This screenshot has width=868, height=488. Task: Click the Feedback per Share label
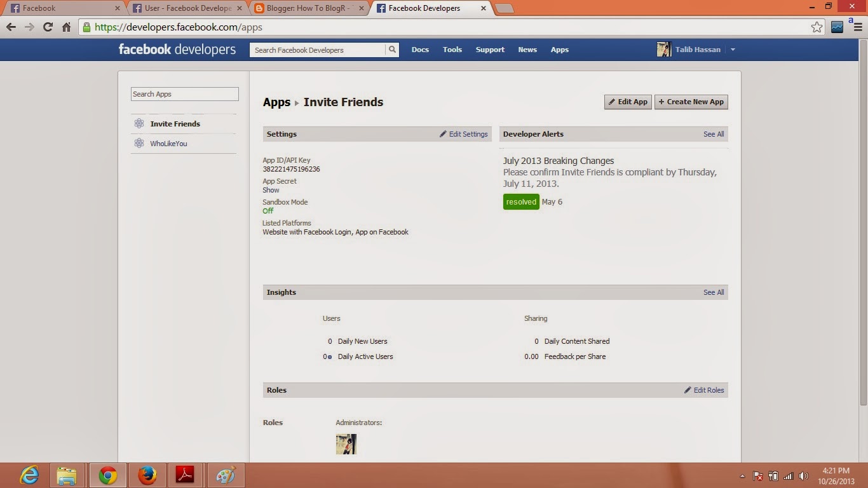pos(575,356)
